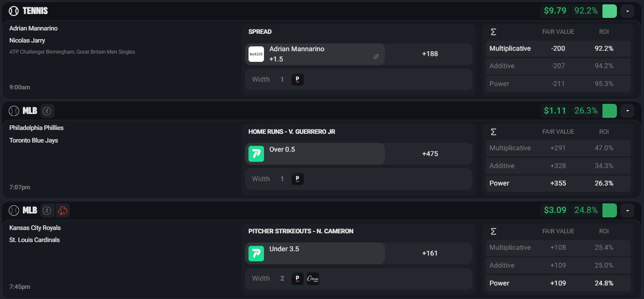Click the +475 odds for Over 0.5
This screenshot has width=644, height=299.
tap(430, 154)
